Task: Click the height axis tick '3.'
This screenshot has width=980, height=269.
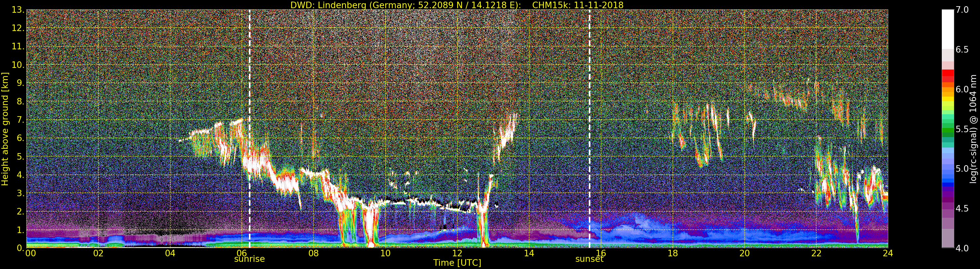Action: [x=21, y=193]
